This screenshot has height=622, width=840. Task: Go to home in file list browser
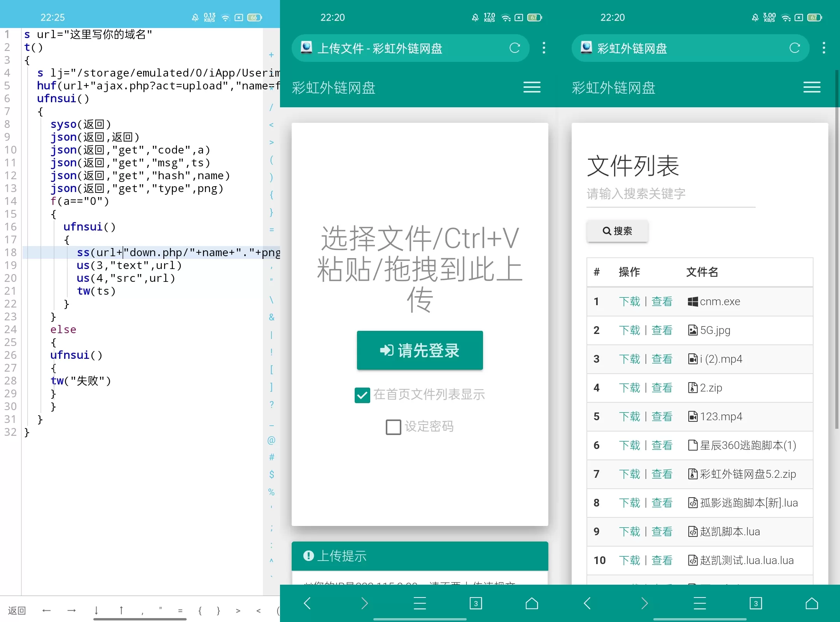812,603
